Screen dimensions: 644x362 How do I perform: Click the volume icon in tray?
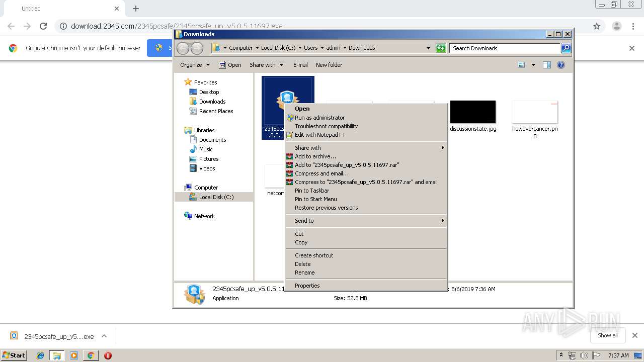[x=584, y=356]
